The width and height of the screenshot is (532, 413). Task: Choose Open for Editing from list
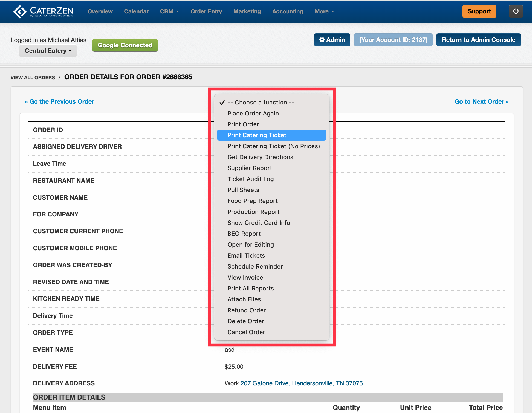point(250,245)
